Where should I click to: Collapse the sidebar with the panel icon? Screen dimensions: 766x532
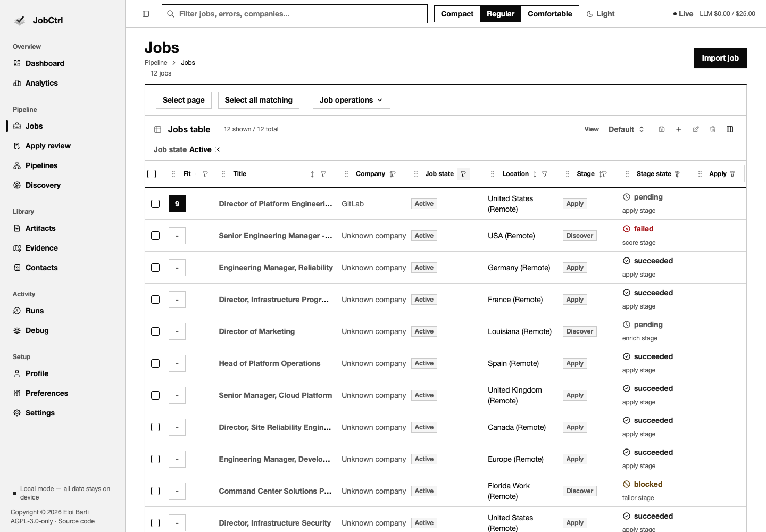pos(146,14)
